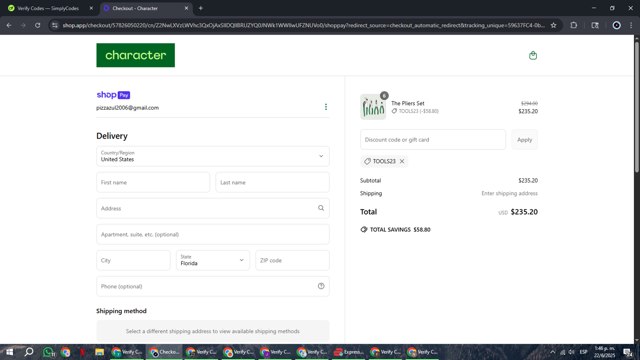Switch to Checkout - Character tab

pos(146,8)
